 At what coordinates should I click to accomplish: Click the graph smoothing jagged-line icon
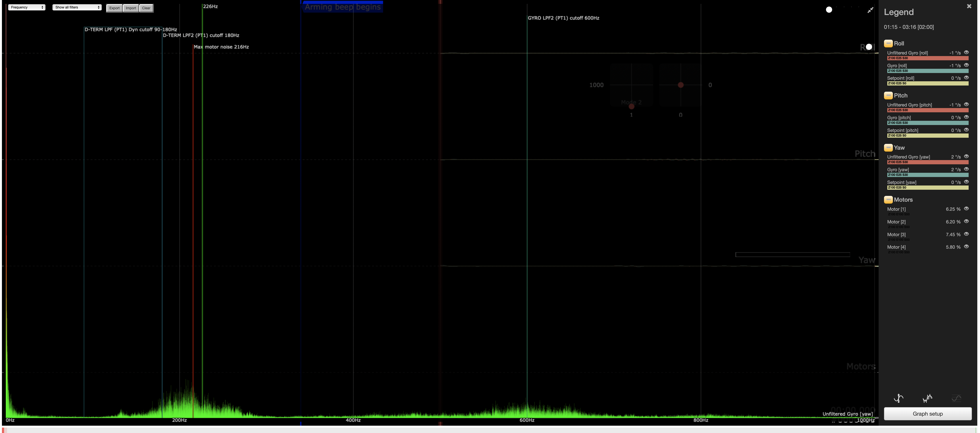tap(927, 398)
